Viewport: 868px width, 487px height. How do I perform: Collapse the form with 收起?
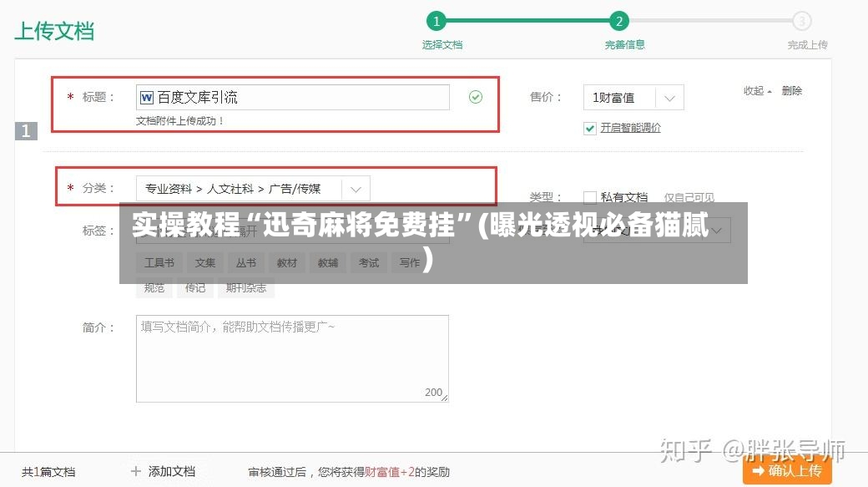pos(757,91)
